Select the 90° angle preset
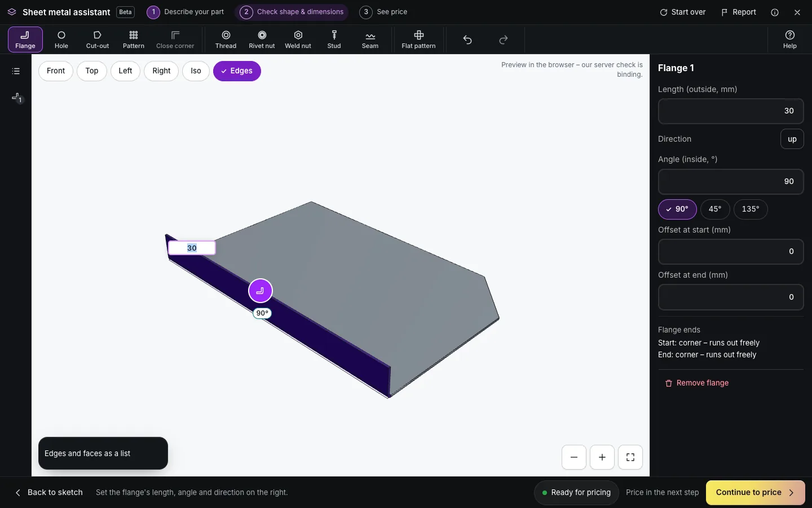812x508 pixels. coord(677,209)
